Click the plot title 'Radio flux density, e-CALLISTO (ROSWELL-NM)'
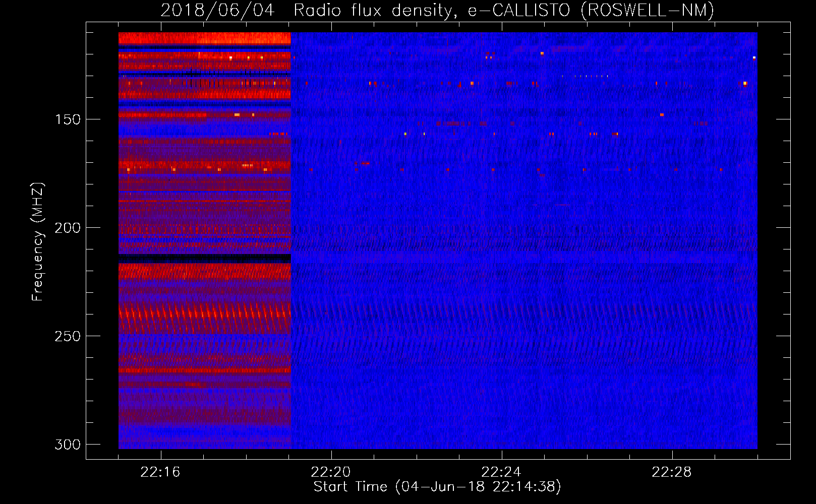The width and height of the screenshot is (816, 504). pos(504,11)
